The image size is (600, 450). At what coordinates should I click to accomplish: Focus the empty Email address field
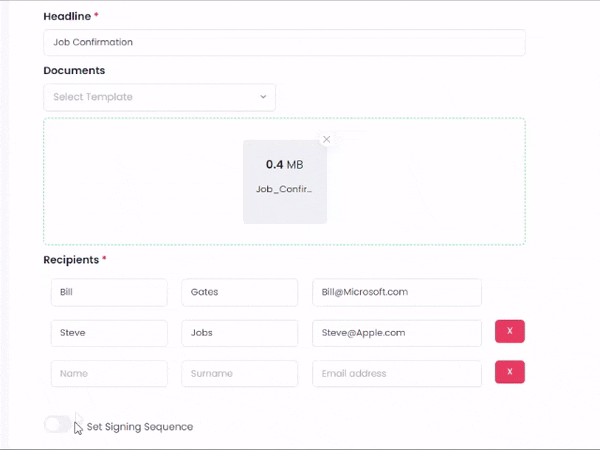pyautogui.click(x=397, y=373)
